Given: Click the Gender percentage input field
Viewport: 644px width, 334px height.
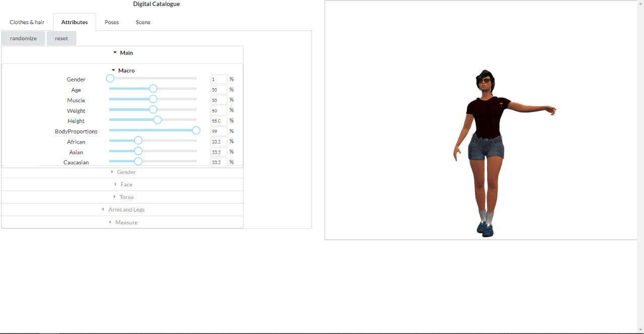Looking at the screenshot, I should (218, 79).
